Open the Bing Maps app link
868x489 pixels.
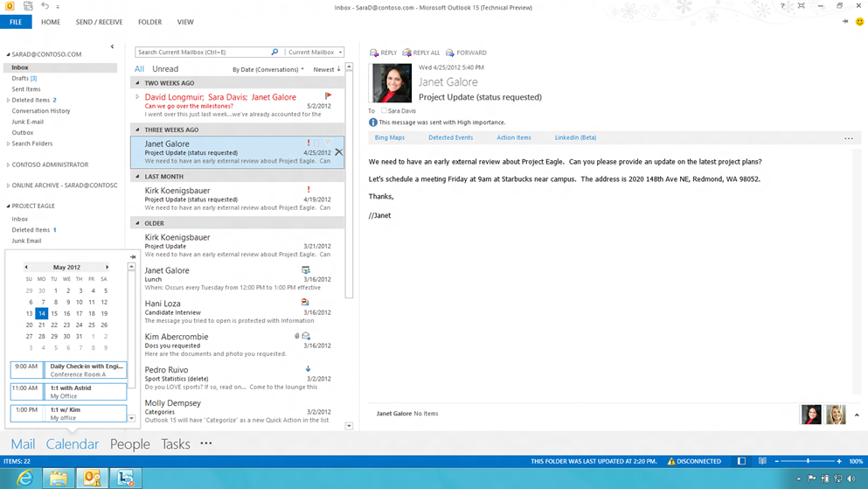click(390, 137)
